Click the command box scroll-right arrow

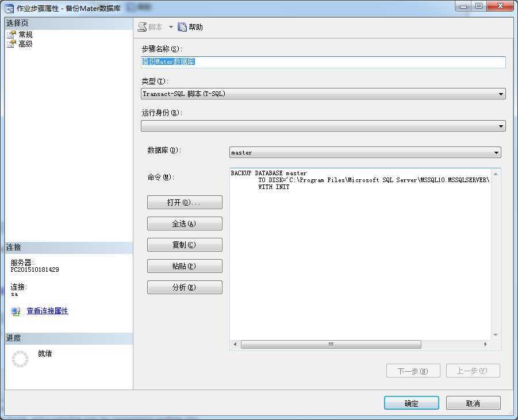pyautogui.click(x=485, y=344)
